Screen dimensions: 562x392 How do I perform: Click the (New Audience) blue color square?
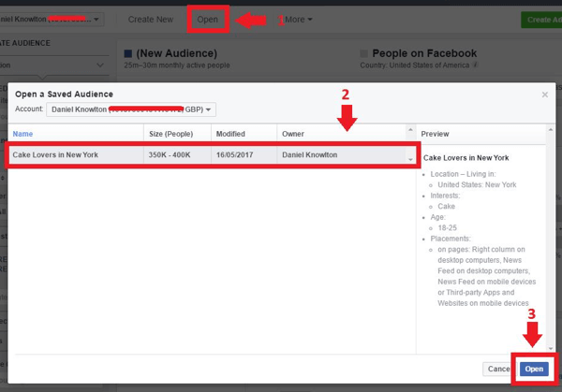tap(128, 53)
